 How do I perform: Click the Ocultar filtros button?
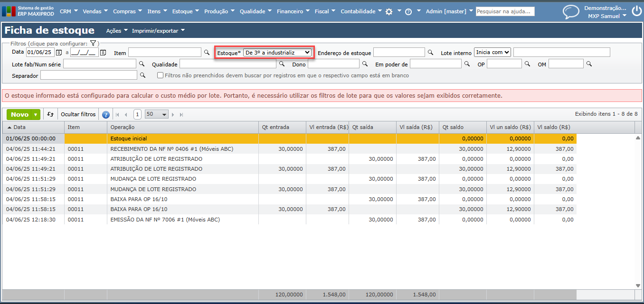pos(78,114)
